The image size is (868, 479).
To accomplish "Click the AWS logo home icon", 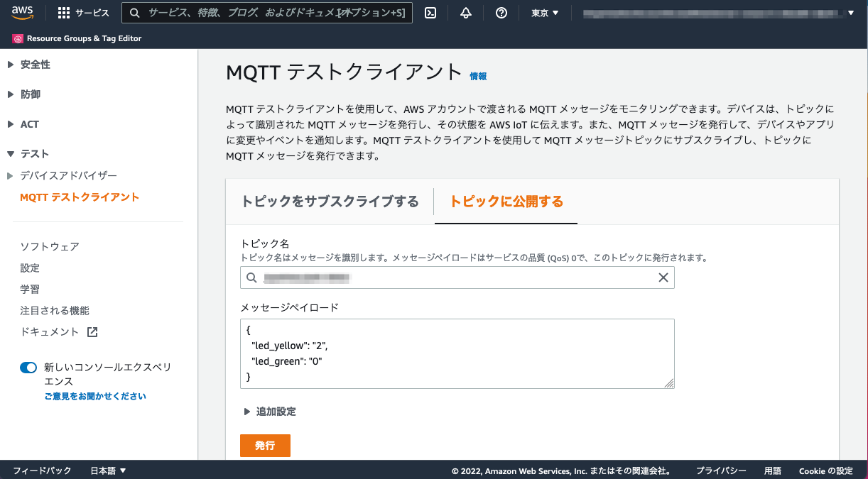I will 22,13.
